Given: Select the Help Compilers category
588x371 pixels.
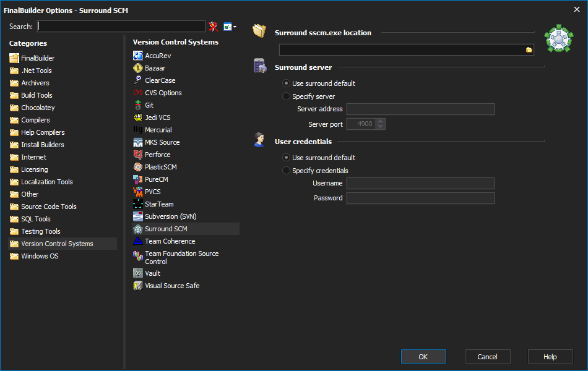Looking at the screenshot, I should (43, 132).
